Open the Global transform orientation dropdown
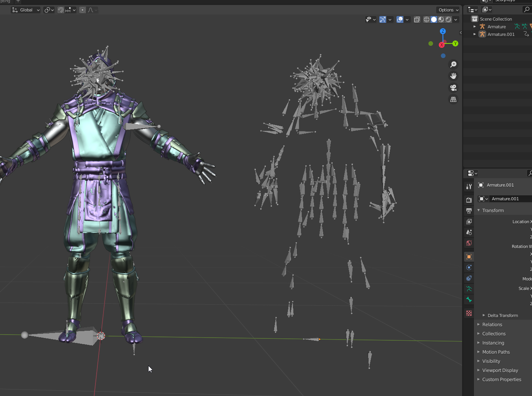The height and width of the screenshot is (396, 532). [x=26, y=10]
